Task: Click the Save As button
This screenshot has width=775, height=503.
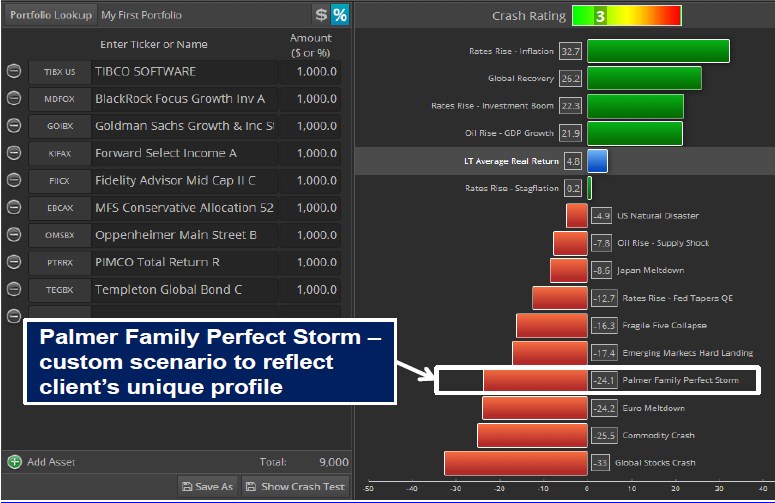Action: tap(207, 486)
